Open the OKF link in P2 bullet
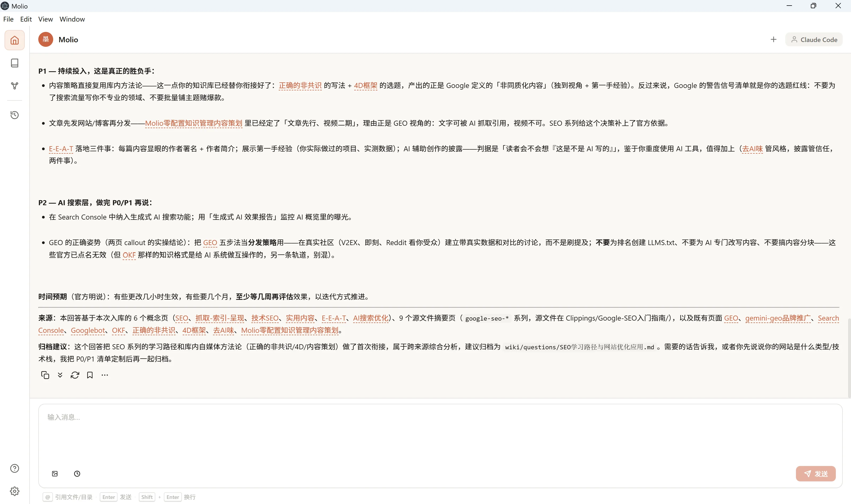Viewport: 851px width, 504px height. pos(129,255)
